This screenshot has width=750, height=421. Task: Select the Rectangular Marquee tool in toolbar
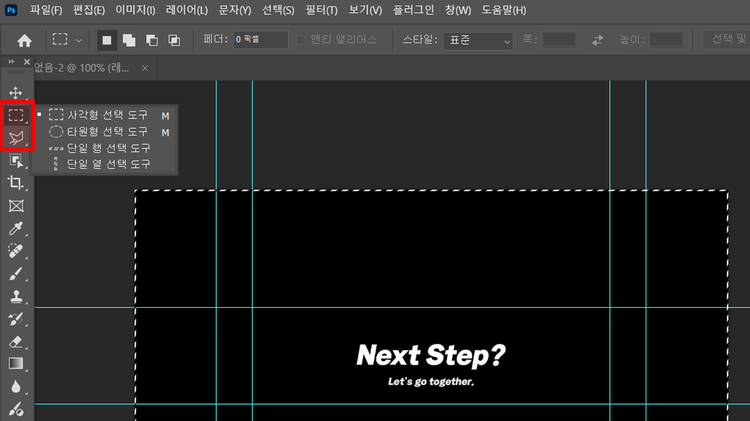tap(16, 115)
